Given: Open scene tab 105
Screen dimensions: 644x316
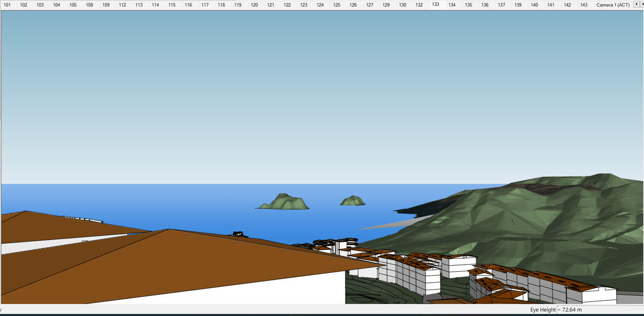Looking at the screenshot, I should [73, 5].
